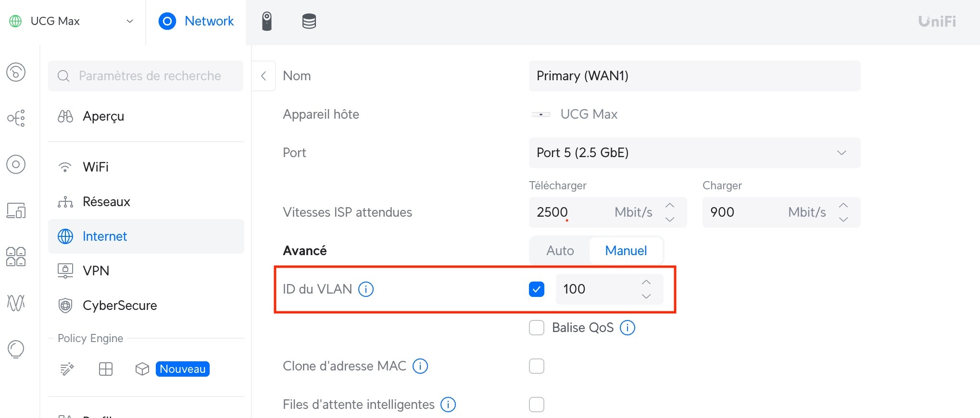Tick the Clone d'adresse MAC checkbox
Screen dimensions: 980x418
(537, 366)
